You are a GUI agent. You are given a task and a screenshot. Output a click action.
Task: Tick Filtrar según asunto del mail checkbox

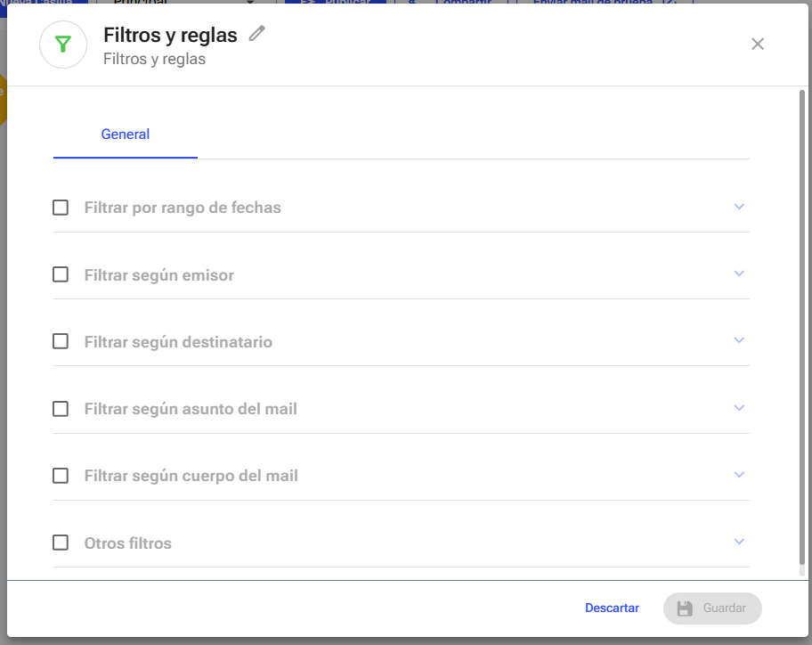click(x=61, y=409)
